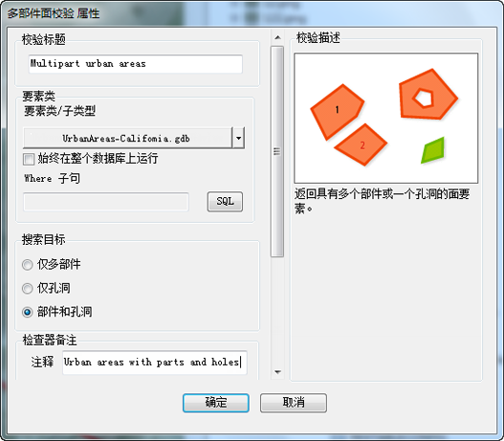The height and width of the screenshot is (441, 504).
Task: Click the 取消 button
Action: tap(294, 403)
